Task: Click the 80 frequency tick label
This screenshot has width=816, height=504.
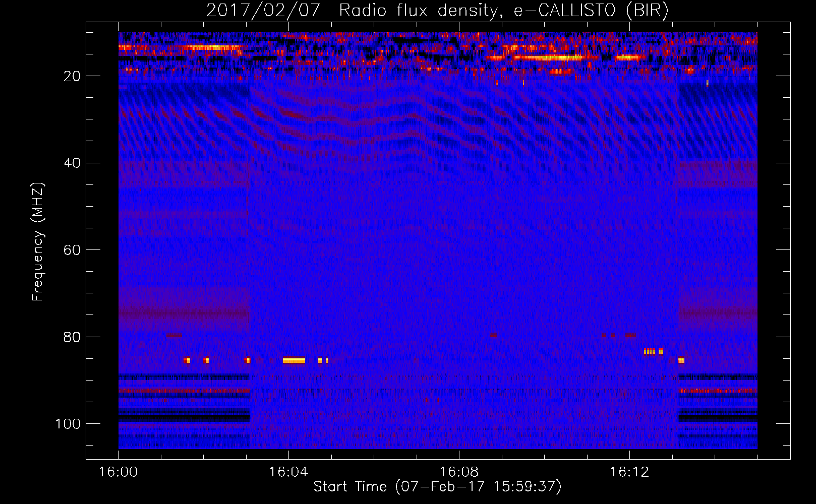Action: tap(72, 337)
